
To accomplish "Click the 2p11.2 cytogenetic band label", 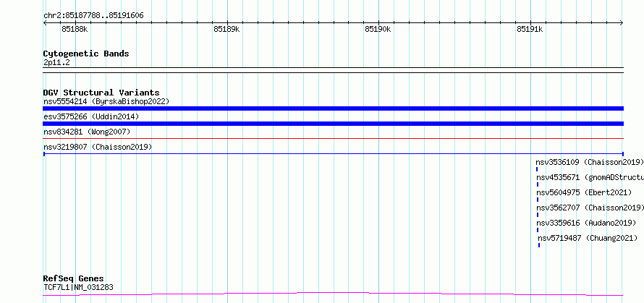I will tap(56, 63).
